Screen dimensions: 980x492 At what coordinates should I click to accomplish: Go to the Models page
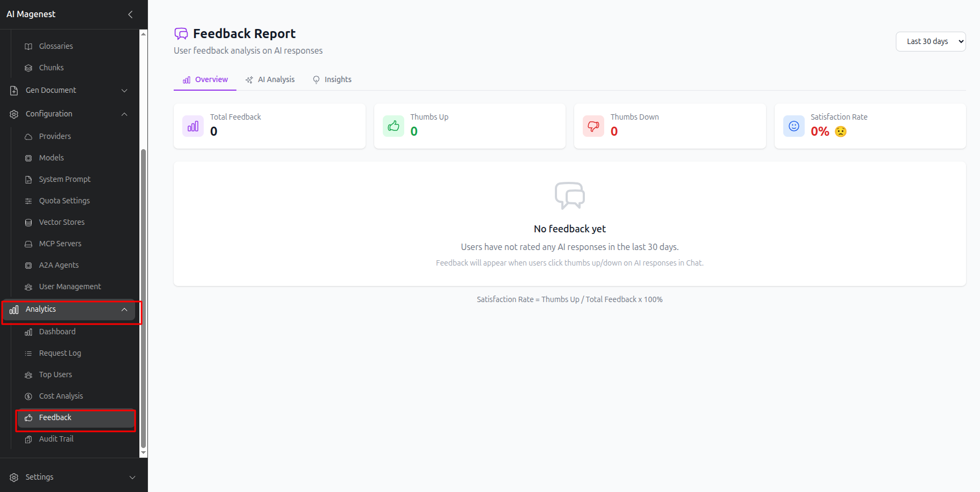[76, 158]
